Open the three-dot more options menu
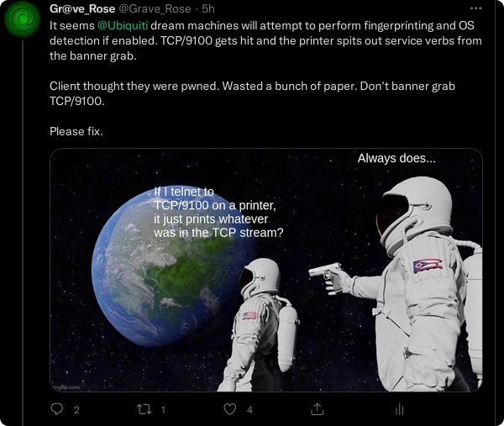Image resolution: width=504 pixels, height=426 pixels. [475, 8]
